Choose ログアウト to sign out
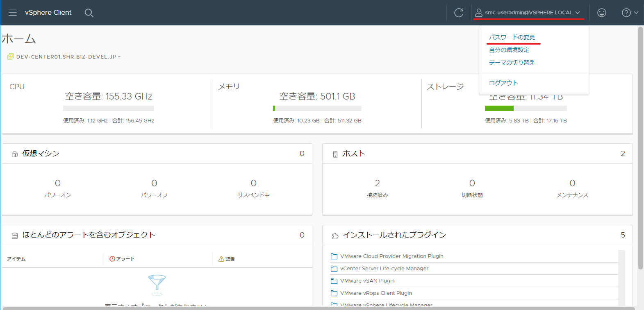Screen dimensions: 644x310 (503, 83)
